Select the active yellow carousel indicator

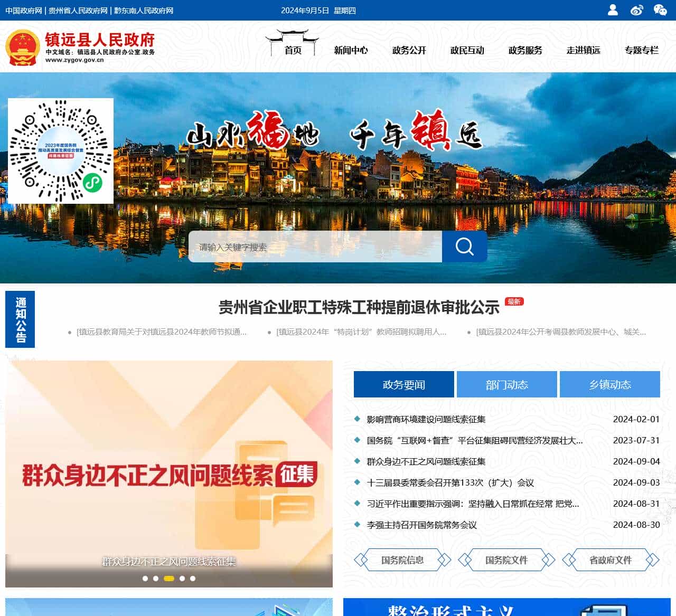coord(169,579)
